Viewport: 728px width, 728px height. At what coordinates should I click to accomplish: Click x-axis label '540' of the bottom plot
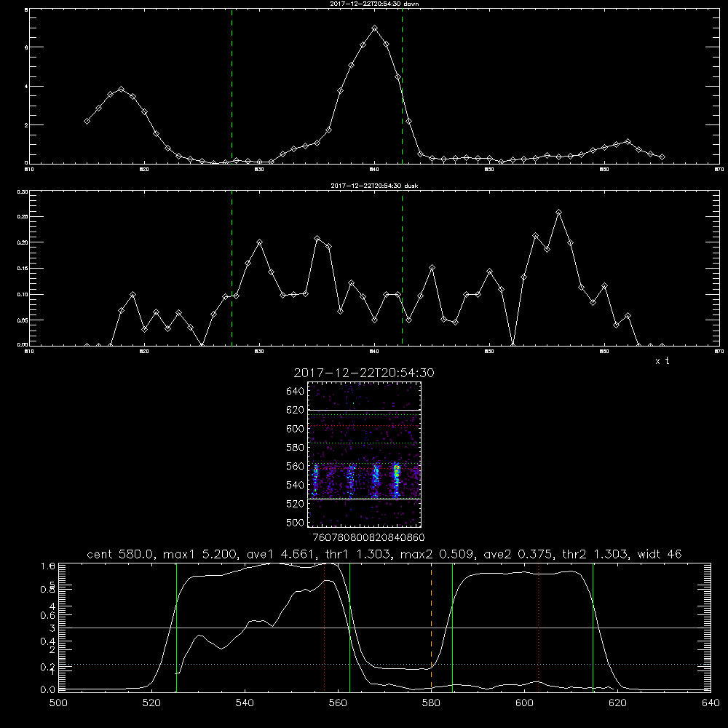pos(245,703)
